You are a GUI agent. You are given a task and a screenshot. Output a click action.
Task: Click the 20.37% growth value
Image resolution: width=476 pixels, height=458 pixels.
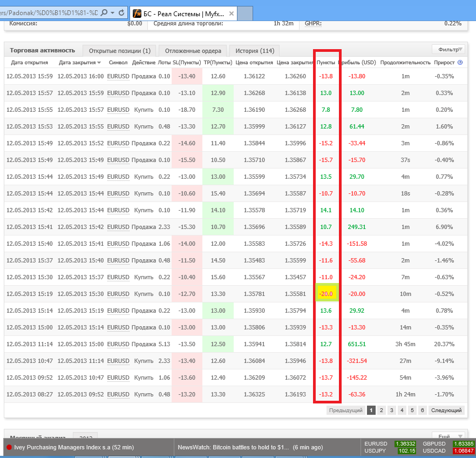[x=444, y=344]
